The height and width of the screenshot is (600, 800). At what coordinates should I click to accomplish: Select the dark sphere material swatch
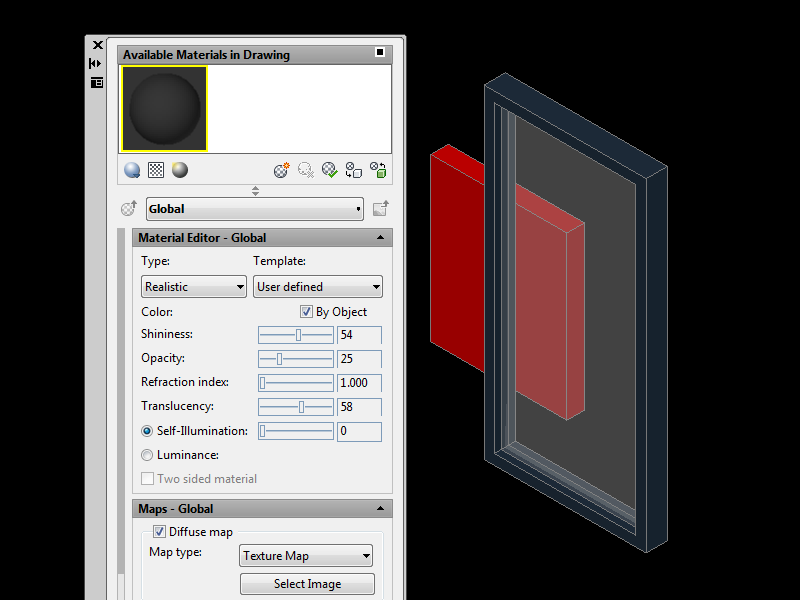pos(164,109)
